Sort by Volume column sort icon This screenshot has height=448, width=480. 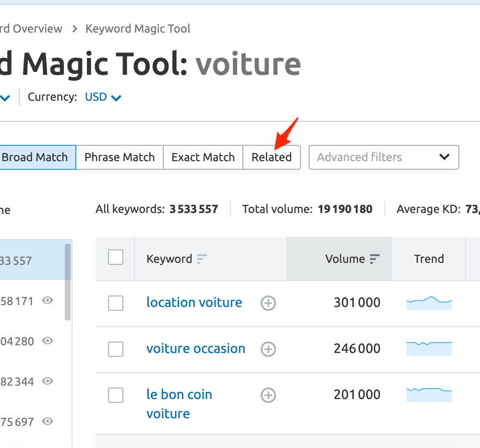point(374,259)
